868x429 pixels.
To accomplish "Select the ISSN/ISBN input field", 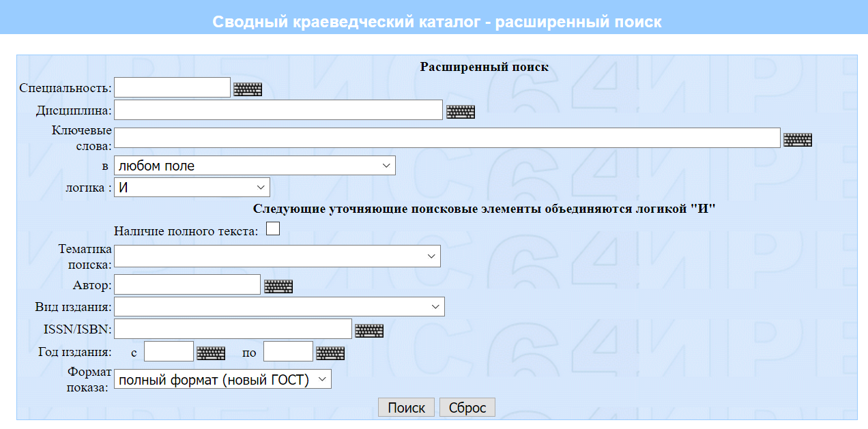I will [233, 329].
